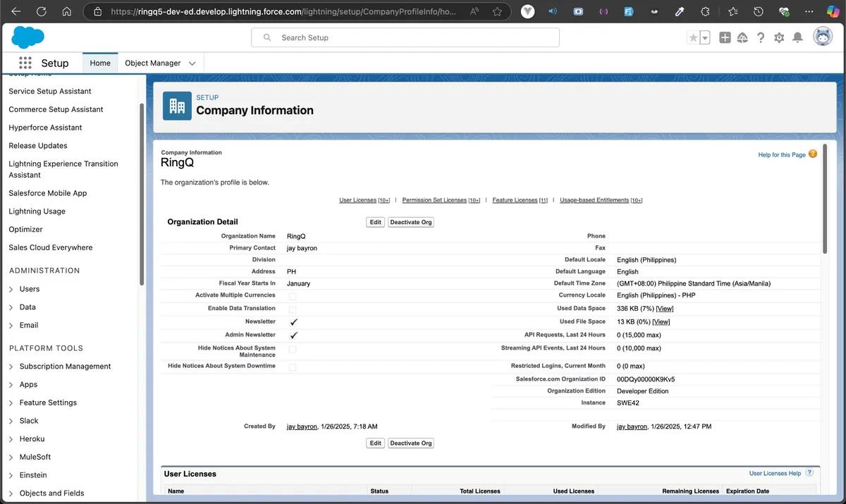Open browser essentials heart icon
Image resolution: width=846 pixels, height=504 pixels.
[784, 12]
